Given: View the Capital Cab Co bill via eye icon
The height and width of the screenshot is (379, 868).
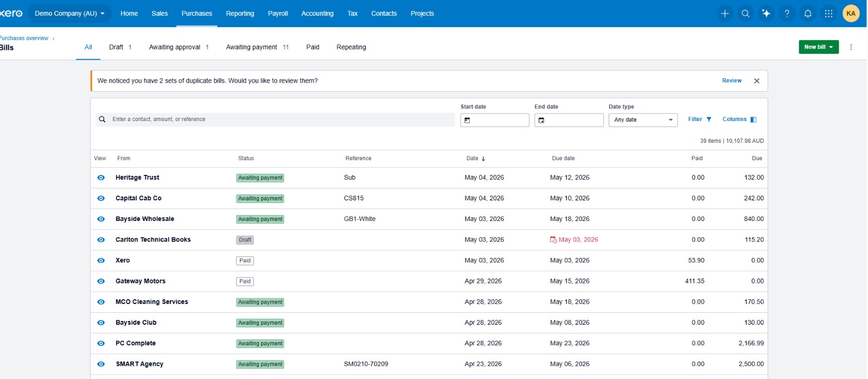Looking at the screenshot, I should [x=101, y=198].
